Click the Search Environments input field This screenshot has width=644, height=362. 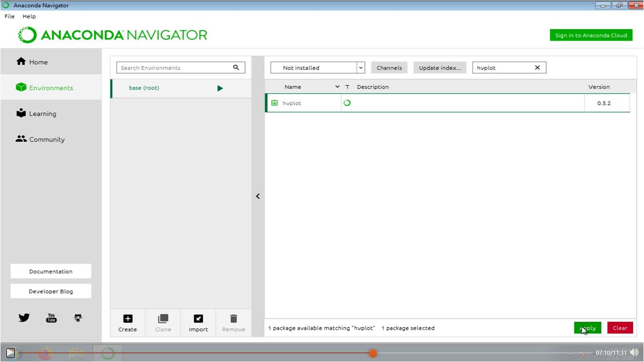click(176, 67)
